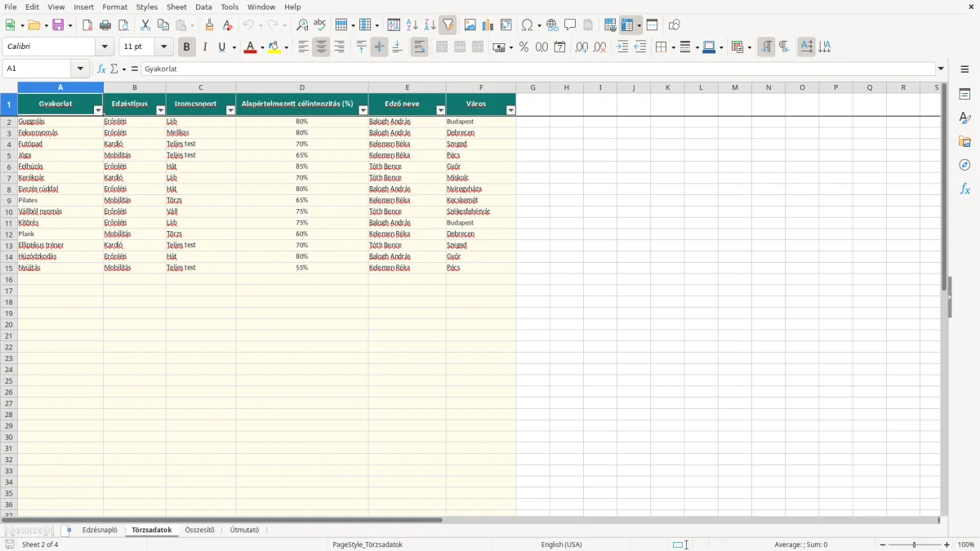Increase indent of the cell
Viewport: 980px width, 551px height.
tap(622, 47)
